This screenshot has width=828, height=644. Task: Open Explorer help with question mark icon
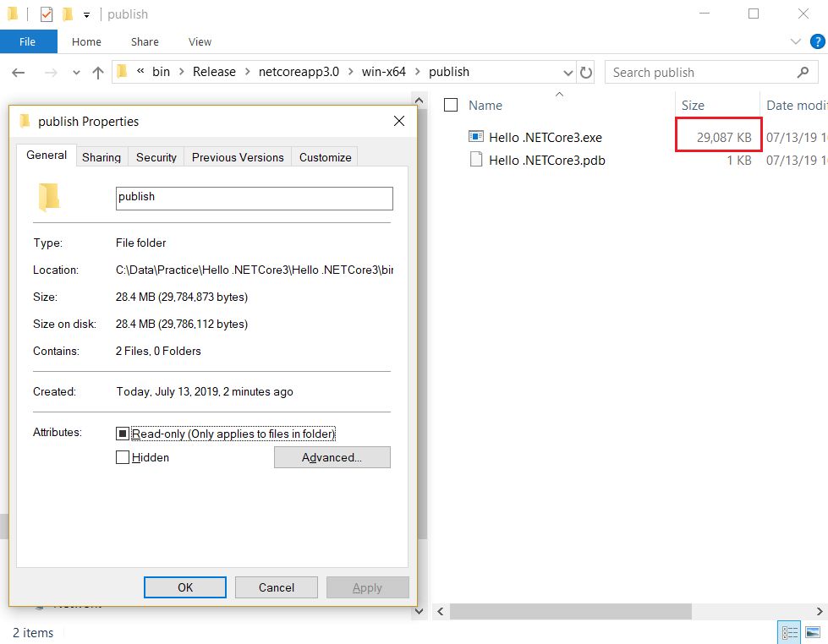817,41
